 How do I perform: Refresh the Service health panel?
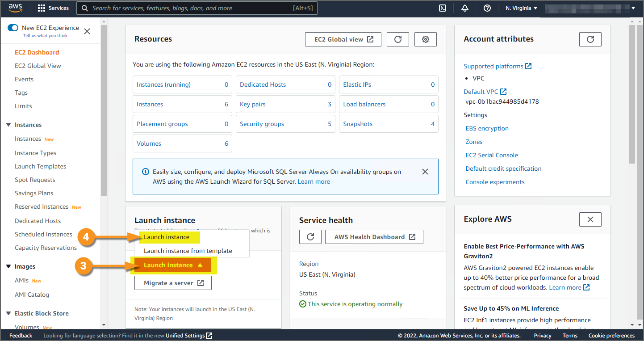[310, 237]
